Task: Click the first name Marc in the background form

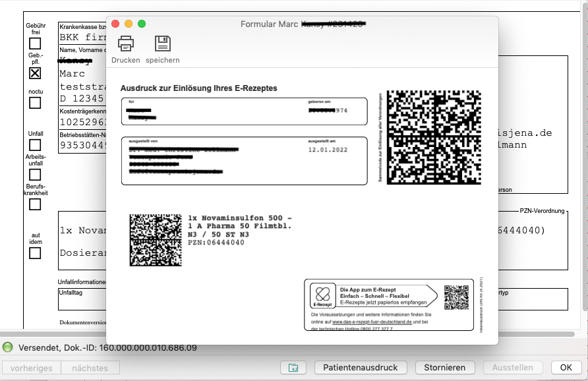Action: 73,74
